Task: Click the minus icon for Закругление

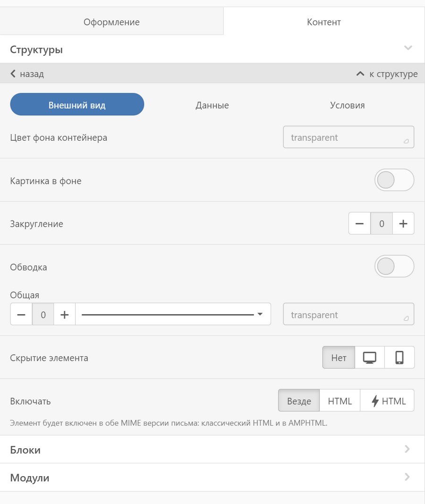Action: click(x=359, y=224)
